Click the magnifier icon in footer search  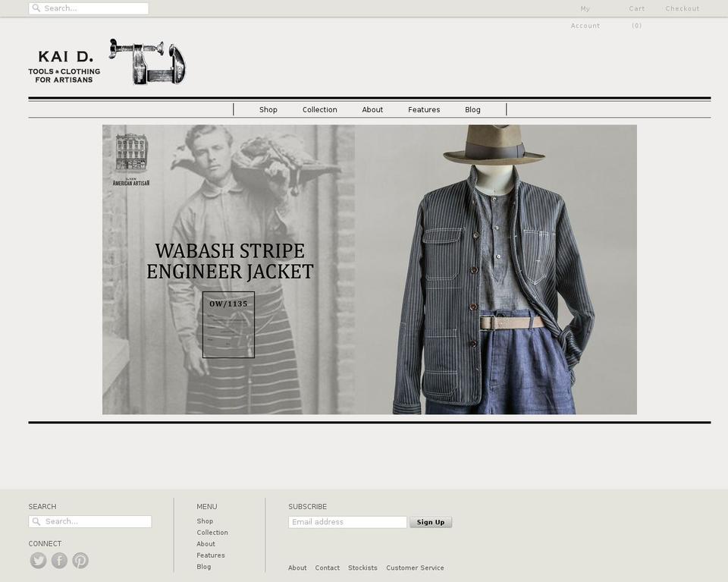pyautogui.click(x=36, y=521)
